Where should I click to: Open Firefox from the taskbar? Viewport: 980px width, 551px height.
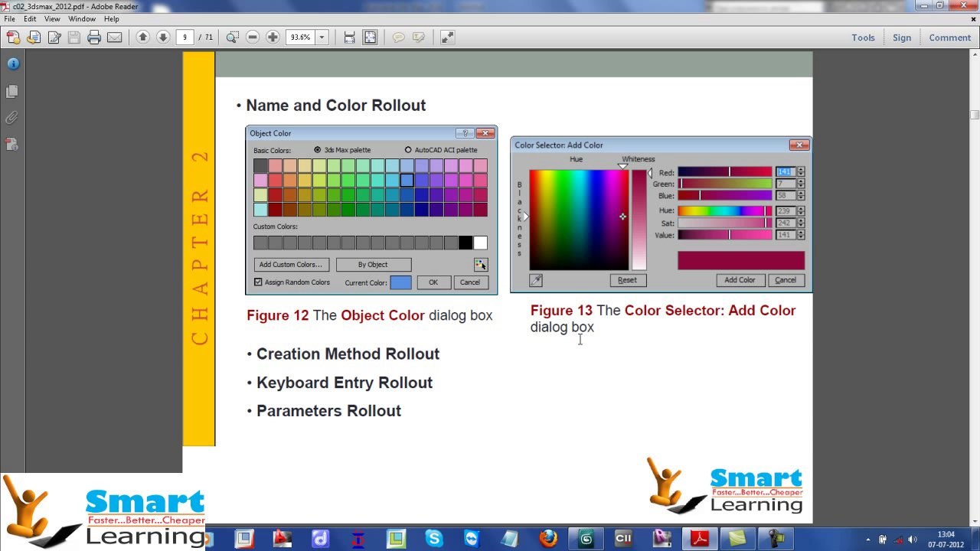click(548, 539)
